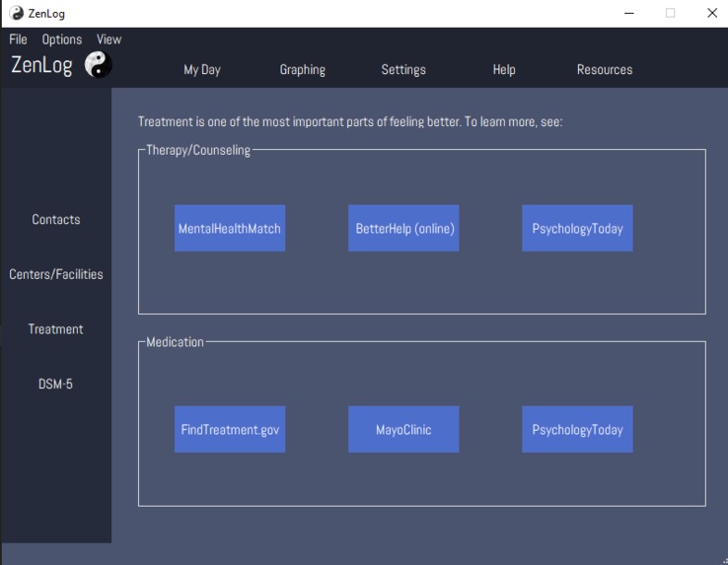Click PsychologyToday under Medication
Viewport: 728px width, 565px height.
click(577, 429)
